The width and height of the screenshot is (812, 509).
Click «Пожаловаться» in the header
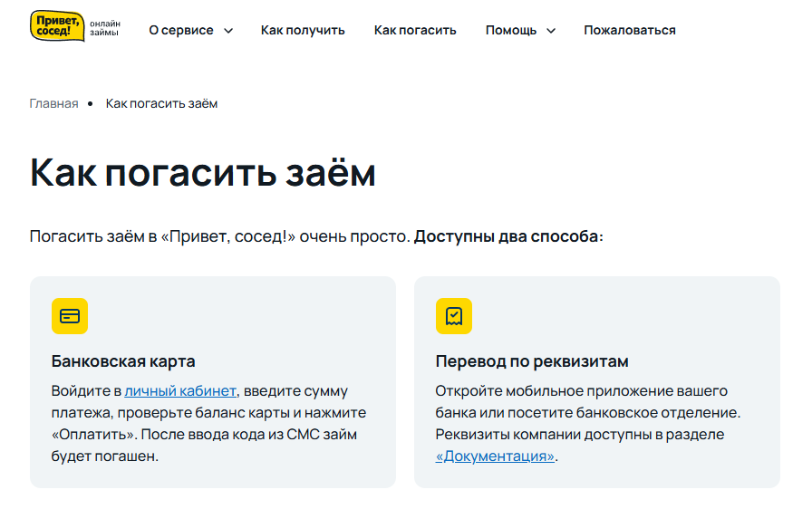coord(630,31)
